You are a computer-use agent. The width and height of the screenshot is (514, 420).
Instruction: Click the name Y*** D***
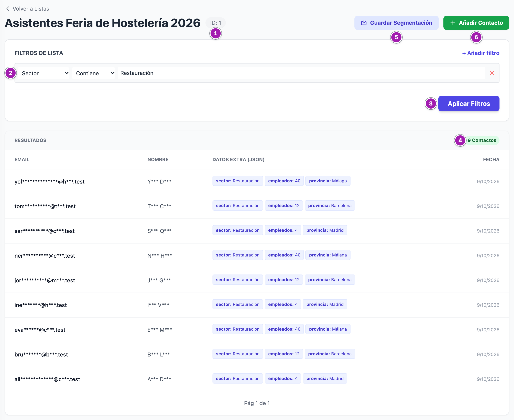click(159, 181)
